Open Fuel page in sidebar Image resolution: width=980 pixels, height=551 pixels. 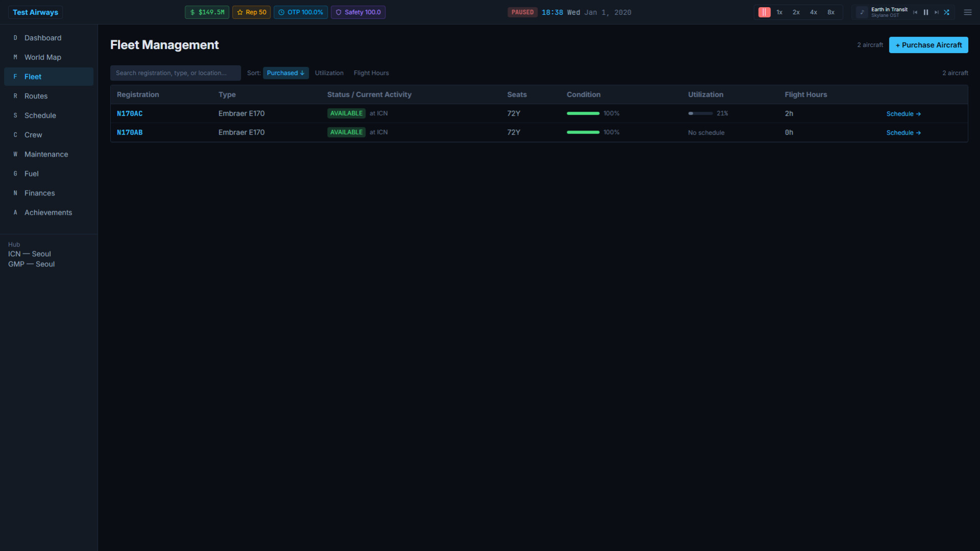[48, 173]
